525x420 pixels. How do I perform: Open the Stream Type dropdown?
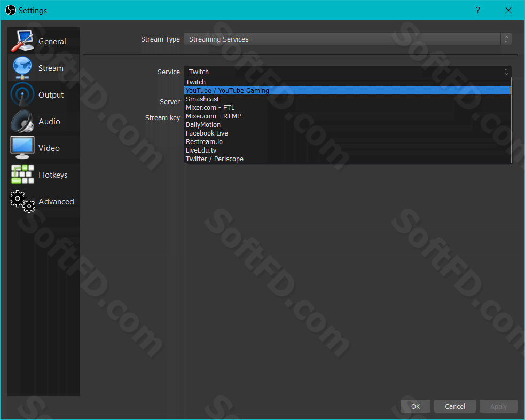(348, 39)
